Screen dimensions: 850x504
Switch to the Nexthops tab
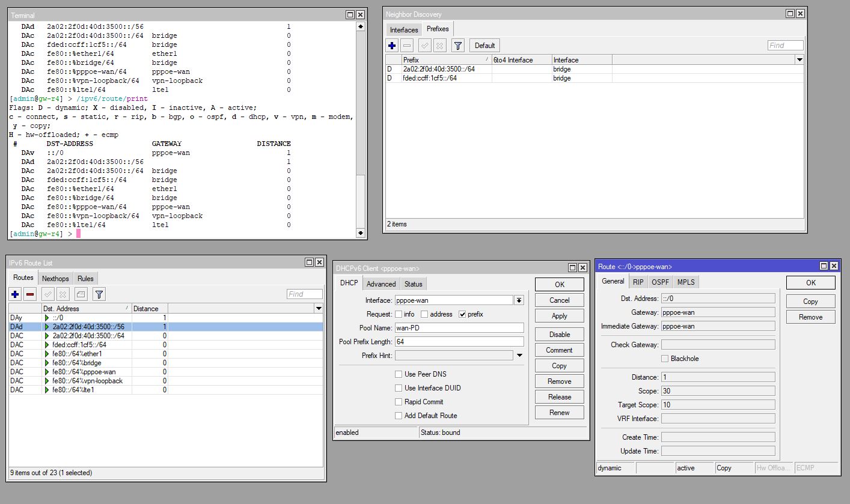pos(55,278)
